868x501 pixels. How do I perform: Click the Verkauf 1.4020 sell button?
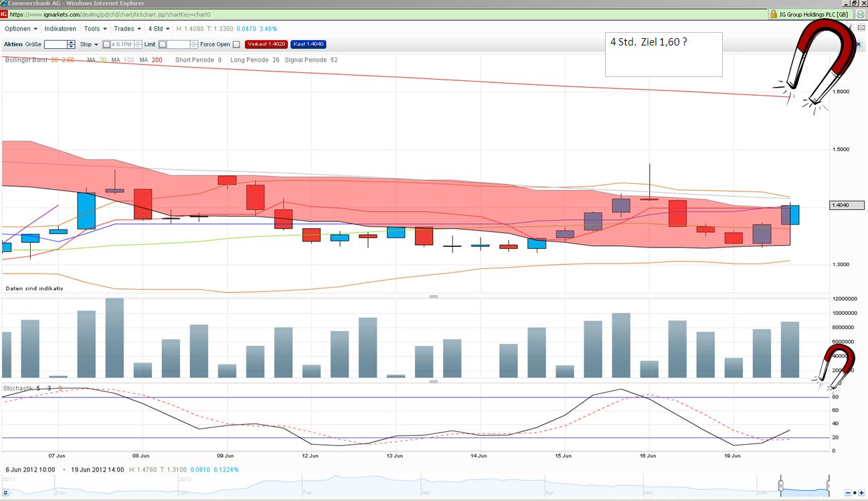click(267, 44)
